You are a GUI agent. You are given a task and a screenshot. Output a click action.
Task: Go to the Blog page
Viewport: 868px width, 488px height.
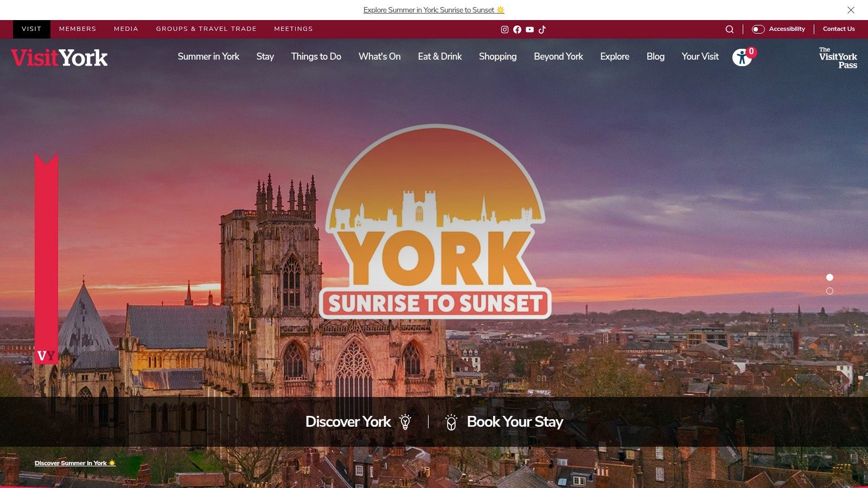[x=655, y=56]
